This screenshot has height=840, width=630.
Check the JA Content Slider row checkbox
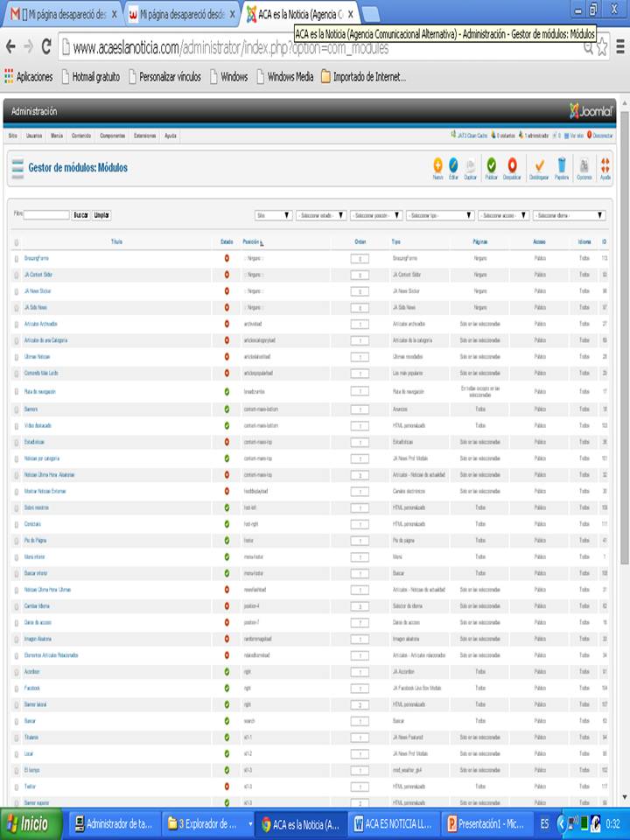pos(16,275)
